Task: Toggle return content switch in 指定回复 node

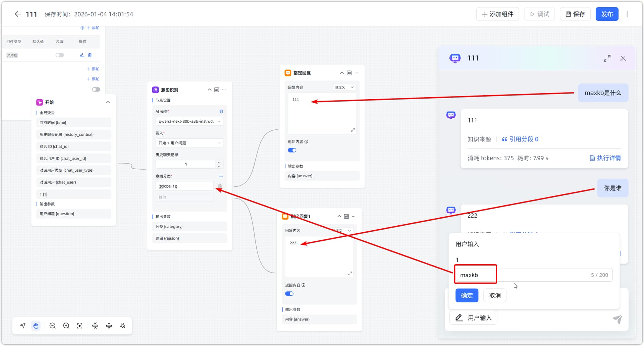Action: (x=292, y=150)
